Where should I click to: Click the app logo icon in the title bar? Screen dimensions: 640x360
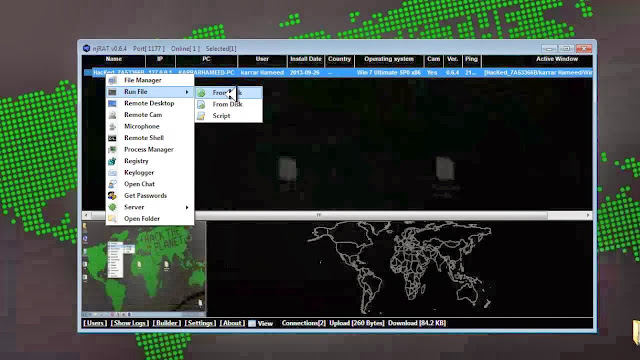[86, 49]
